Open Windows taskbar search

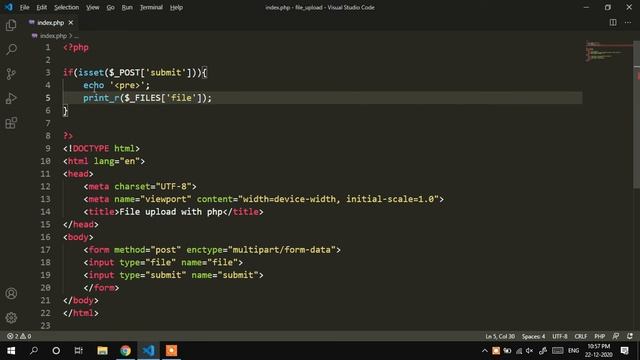click(34, 351)
